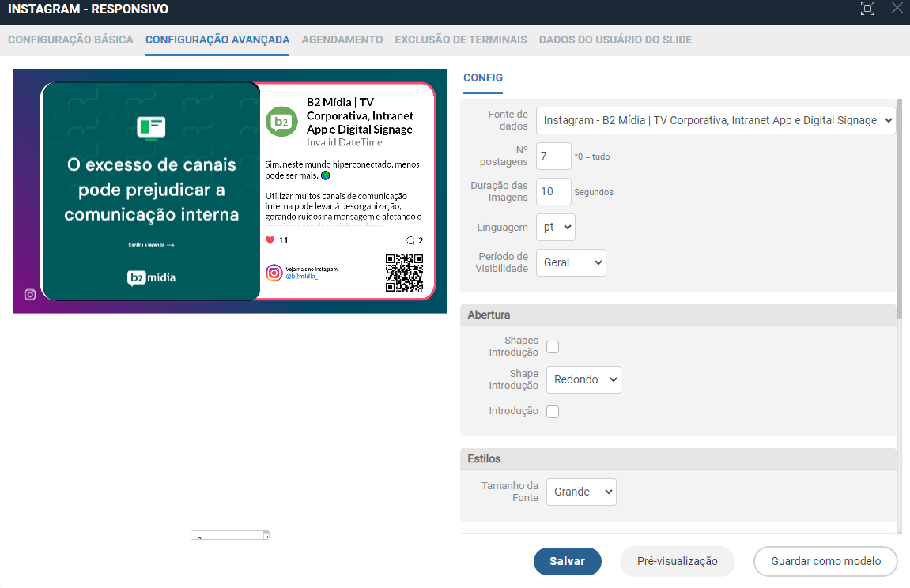Close the Instagram Responsivo dialog
This screenshot has height=588, width=910.
(x=897, y=8)
